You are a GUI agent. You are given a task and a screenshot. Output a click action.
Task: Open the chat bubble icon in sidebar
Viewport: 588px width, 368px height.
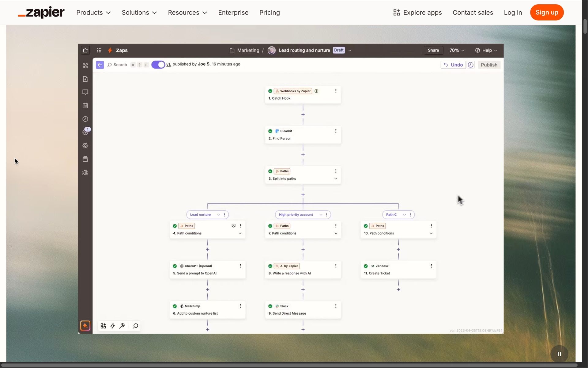(x=85, y=92)
